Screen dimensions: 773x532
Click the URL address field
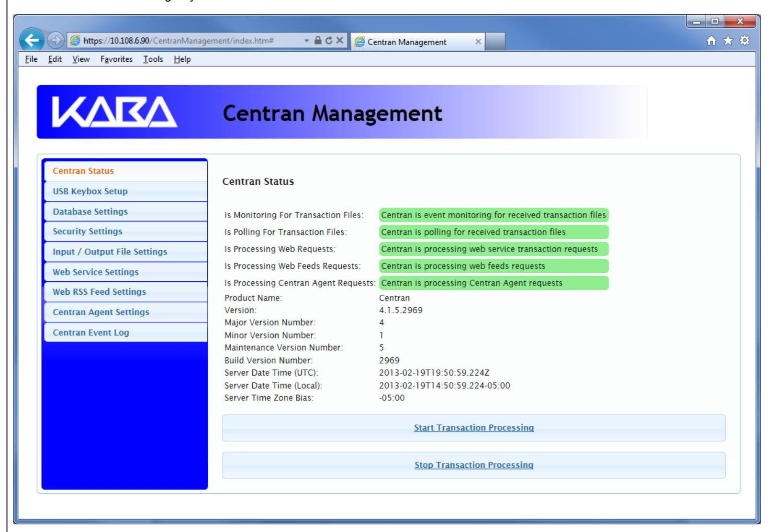click(x=184, y=41)
